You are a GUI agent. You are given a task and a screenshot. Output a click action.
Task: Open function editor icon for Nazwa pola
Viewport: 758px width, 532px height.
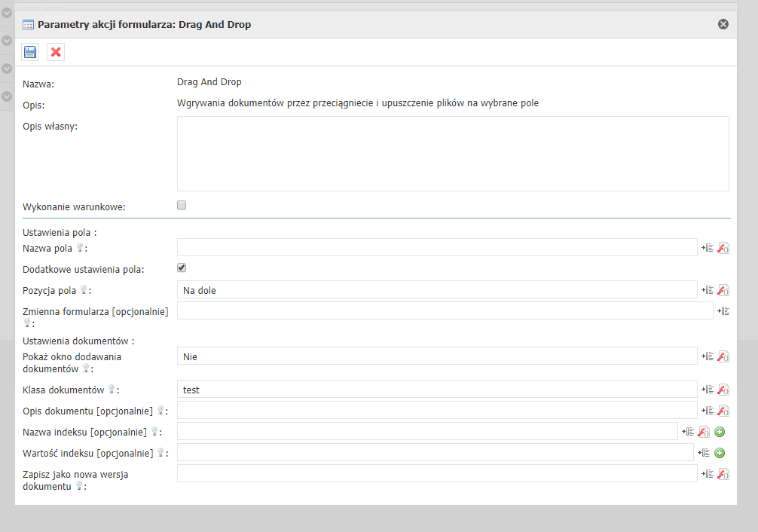[x=723, y=248]
